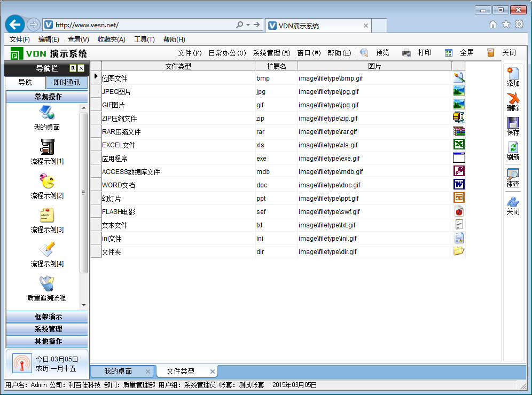
Task: Switch to 我的桌面 bottom tab
Action: (x=118, y=371)
